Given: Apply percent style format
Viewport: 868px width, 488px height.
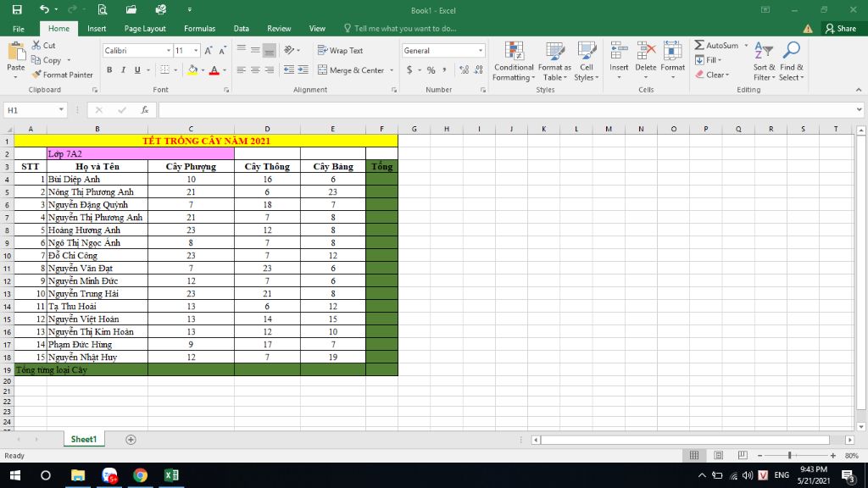Looking at the screenshot, I should coord(431,69).
